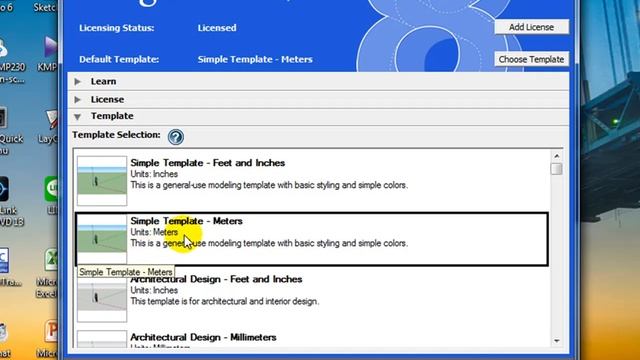The image size is (640, 360).
Task: Click the template list scroll up arrow
Action: point(556,156)
